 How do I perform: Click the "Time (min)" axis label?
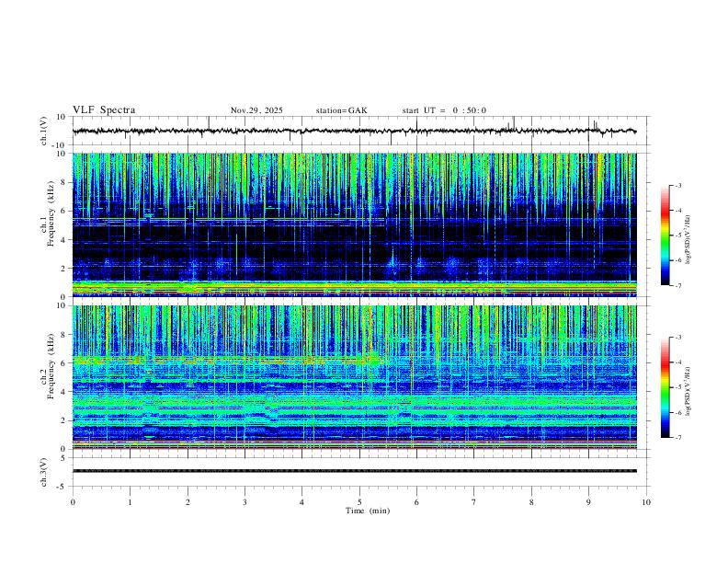click(x=368, y=511)
